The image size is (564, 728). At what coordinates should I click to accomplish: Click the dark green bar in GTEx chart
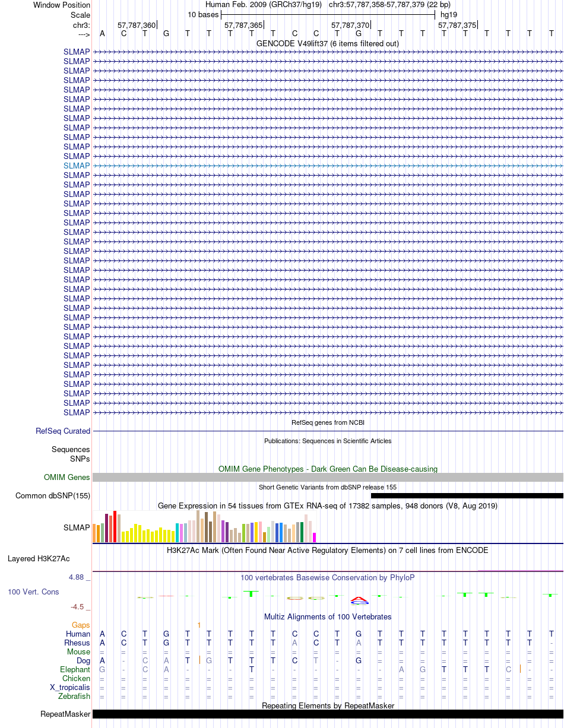click(302, 532)
